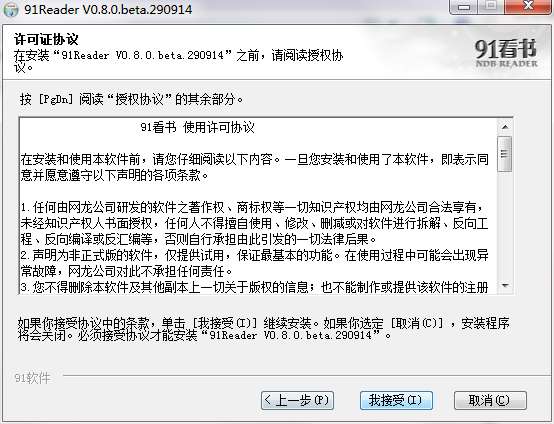Click the greyed-out maximize window button

491,7
